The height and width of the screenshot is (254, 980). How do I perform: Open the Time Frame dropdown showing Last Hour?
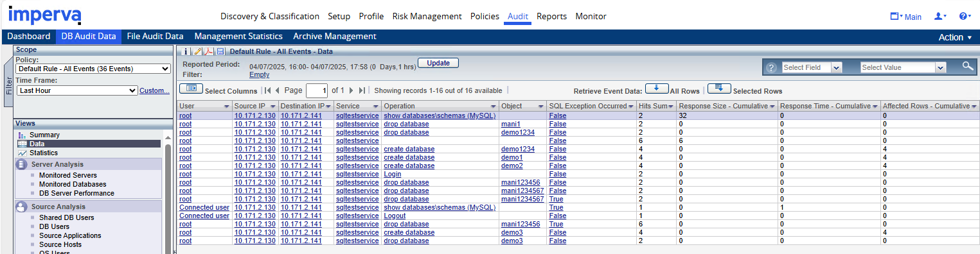point(77,90)
